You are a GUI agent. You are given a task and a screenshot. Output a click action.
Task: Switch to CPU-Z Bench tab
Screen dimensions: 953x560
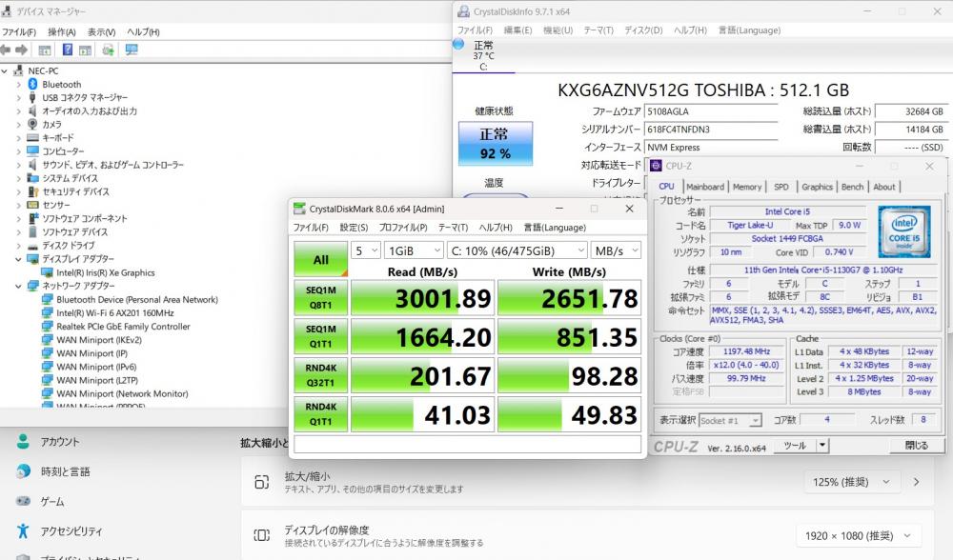tap(852, 187)
